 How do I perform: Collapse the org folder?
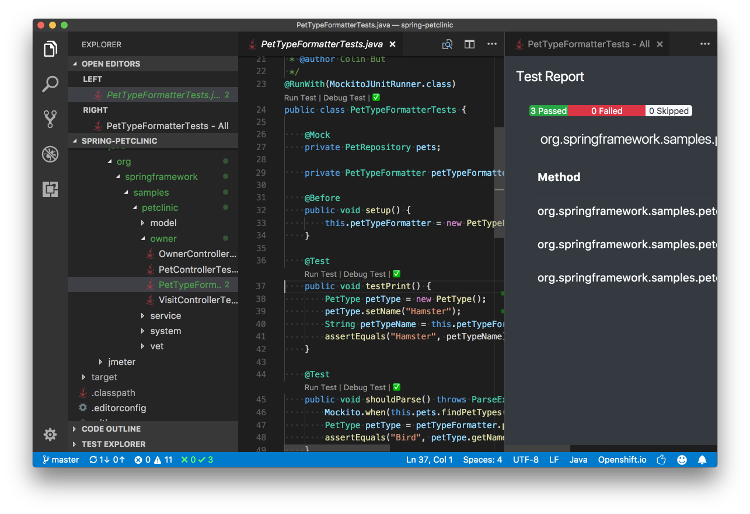coord(110,162)
